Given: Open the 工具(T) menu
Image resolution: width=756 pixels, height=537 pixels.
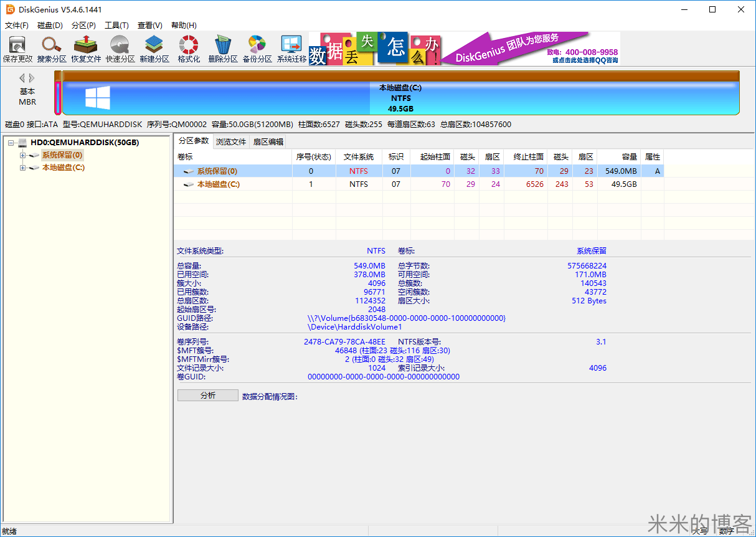Looking at the screenshot, I should coord(116,26).
